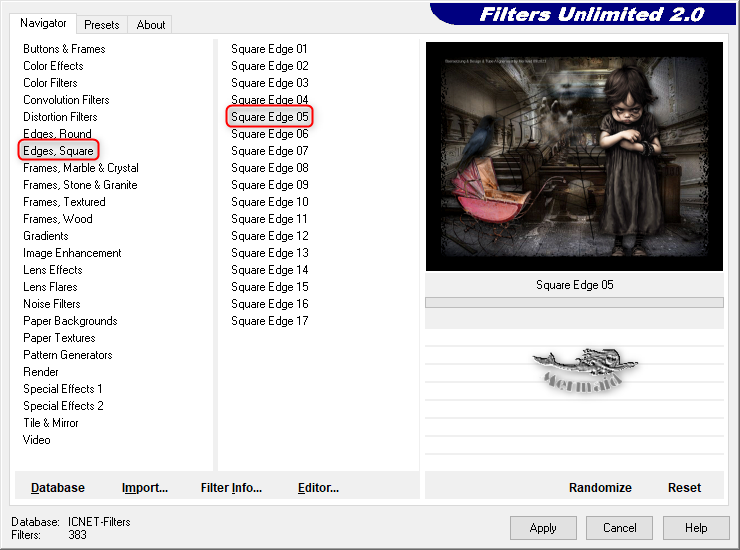Pick Frames, Marble & Crystal category

tap(81, 168)
